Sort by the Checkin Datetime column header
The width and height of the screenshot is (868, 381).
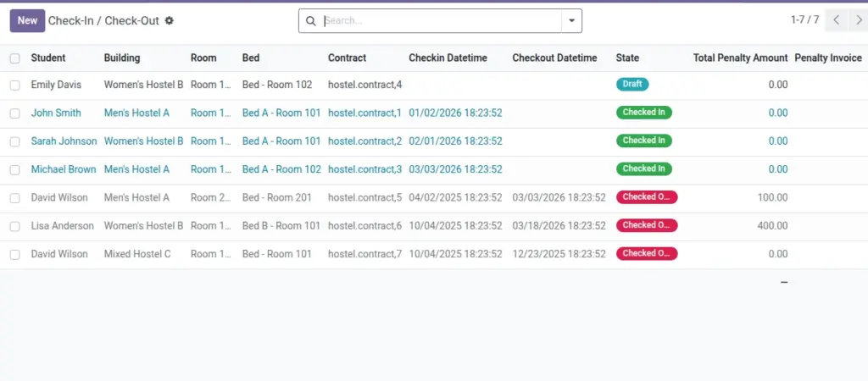pos(448,58)
